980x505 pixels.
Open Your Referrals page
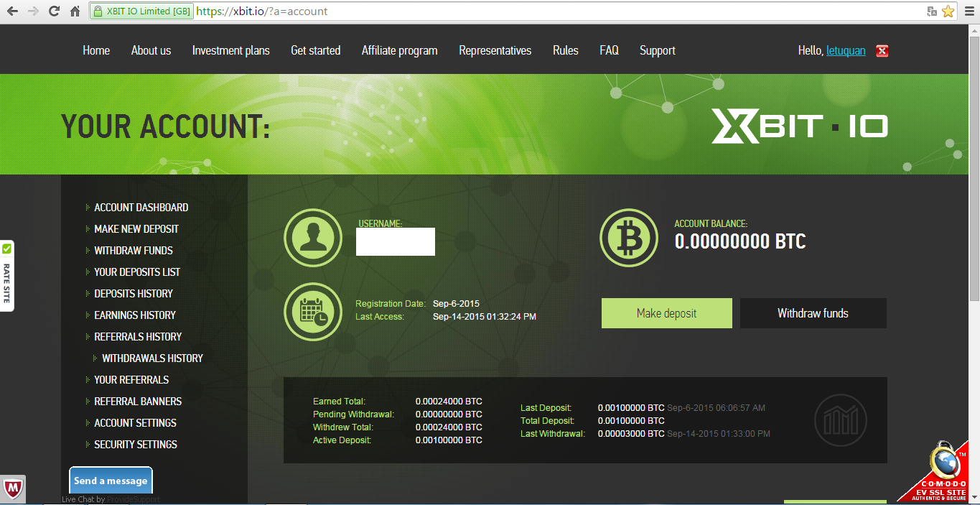tap(131, 380)
